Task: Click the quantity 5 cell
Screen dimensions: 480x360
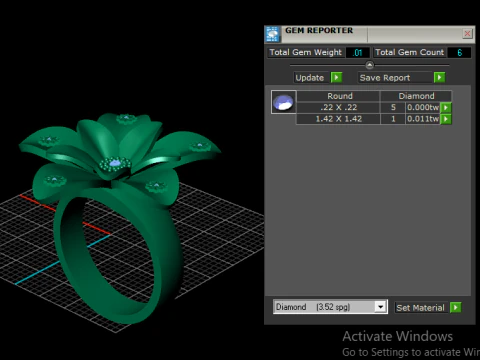Action: 393,107
